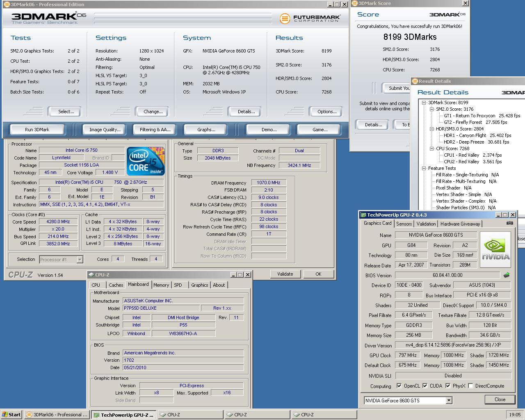The image size is (525, 420).
Task: Click the Driver Version field in GPU-Z
Action: 453,345
